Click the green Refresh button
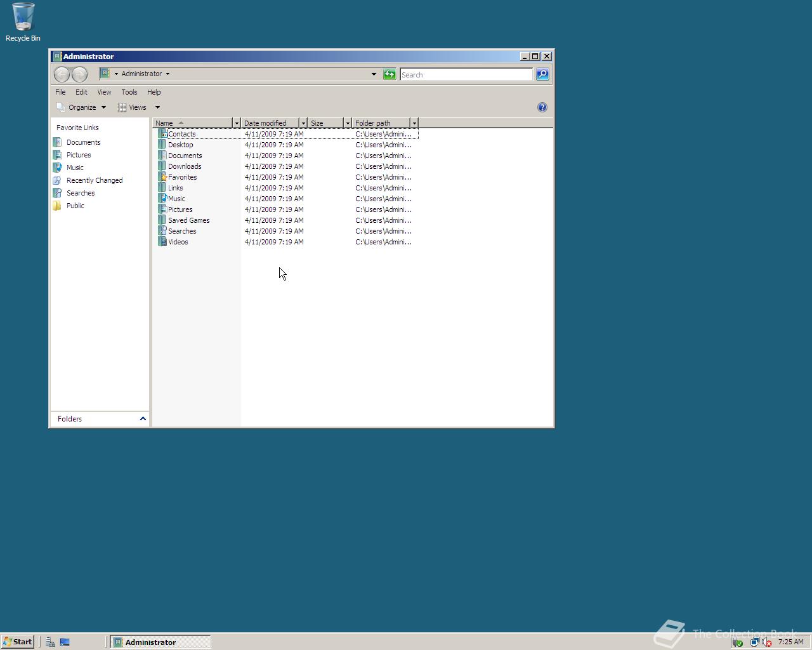 pos(390,74)
